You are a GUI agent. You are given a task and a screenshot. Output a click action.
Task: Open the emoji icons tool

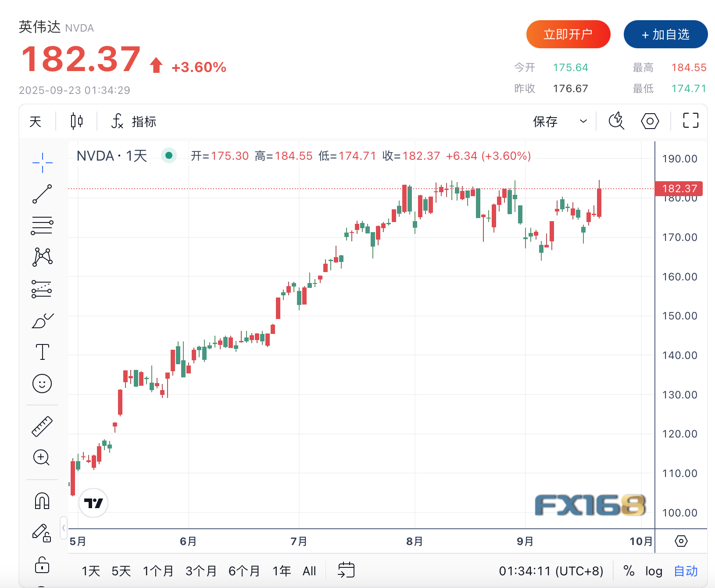pos(42,384)
